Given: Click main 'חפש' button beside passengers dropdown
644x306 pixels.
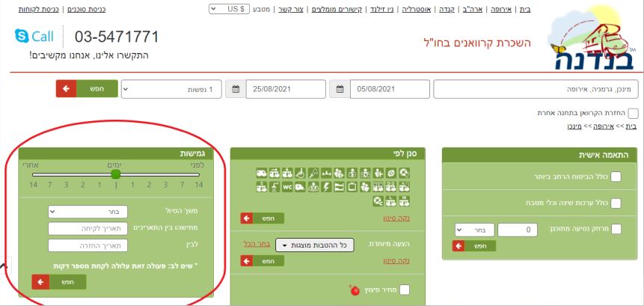Looking at the screenshot, I should (87, 89).
